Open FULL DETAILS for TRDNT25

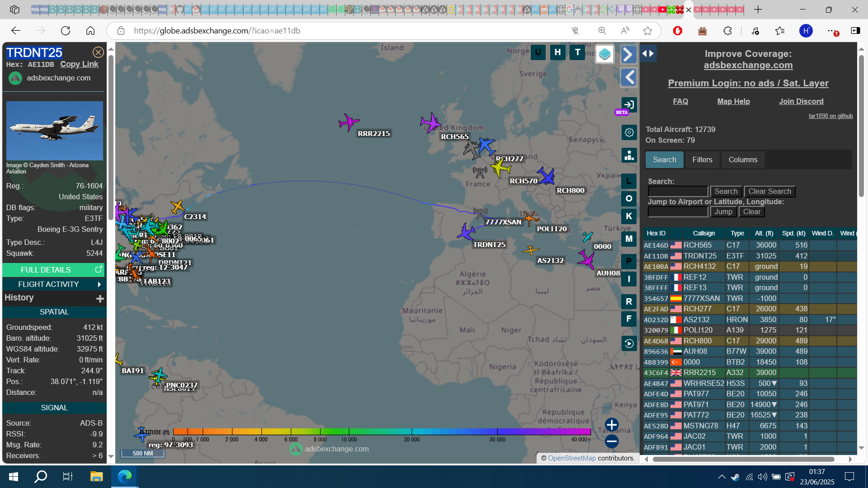(54, 270)
